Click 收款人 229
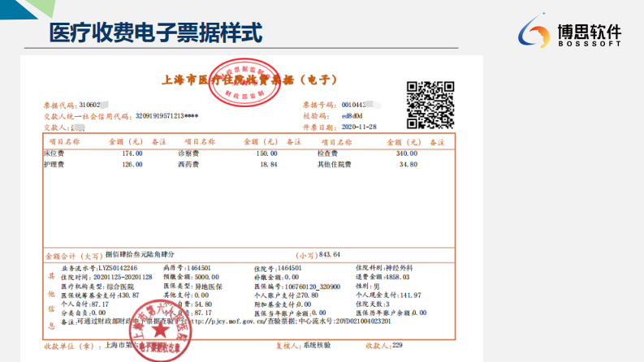This screenshot has height=362, width=644. pos(384,346)
